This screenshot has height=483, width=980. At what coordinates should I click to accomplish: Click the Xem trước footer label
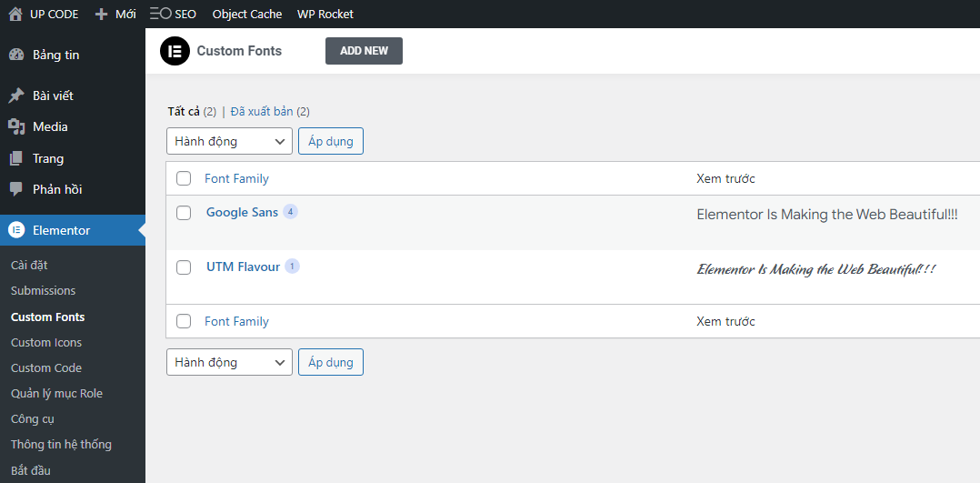(725, 322)
